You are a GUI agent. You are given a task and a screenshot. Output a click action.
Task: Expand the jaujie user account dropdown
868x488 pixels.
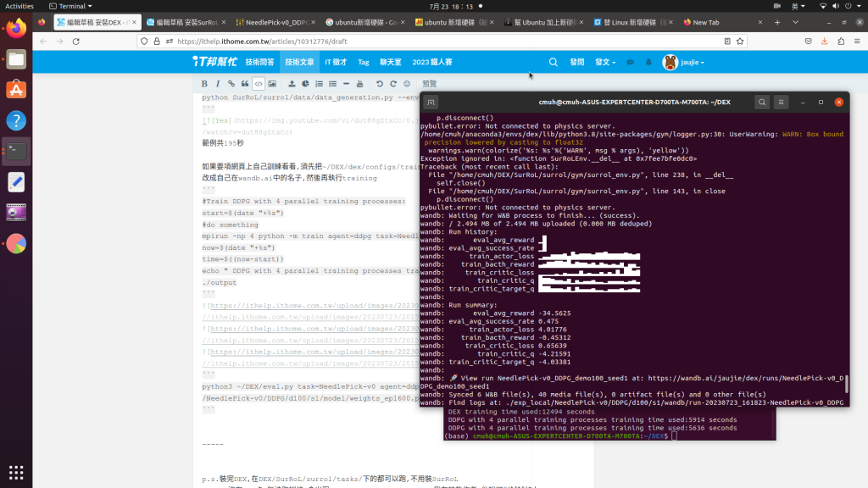point(684,62)
